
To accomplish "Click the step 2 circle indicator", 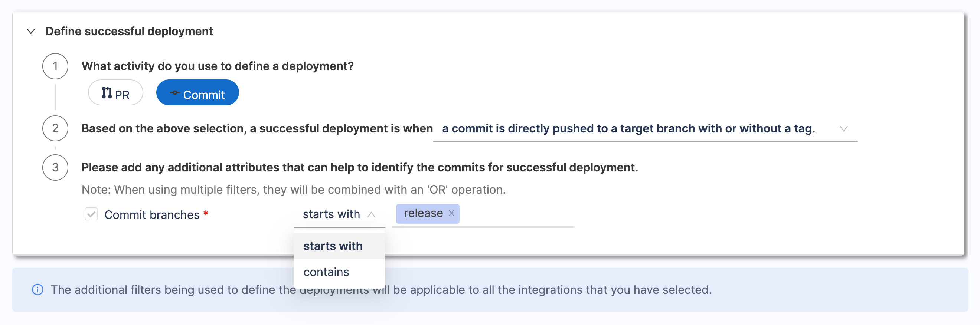I will click(x=55, y=128).
